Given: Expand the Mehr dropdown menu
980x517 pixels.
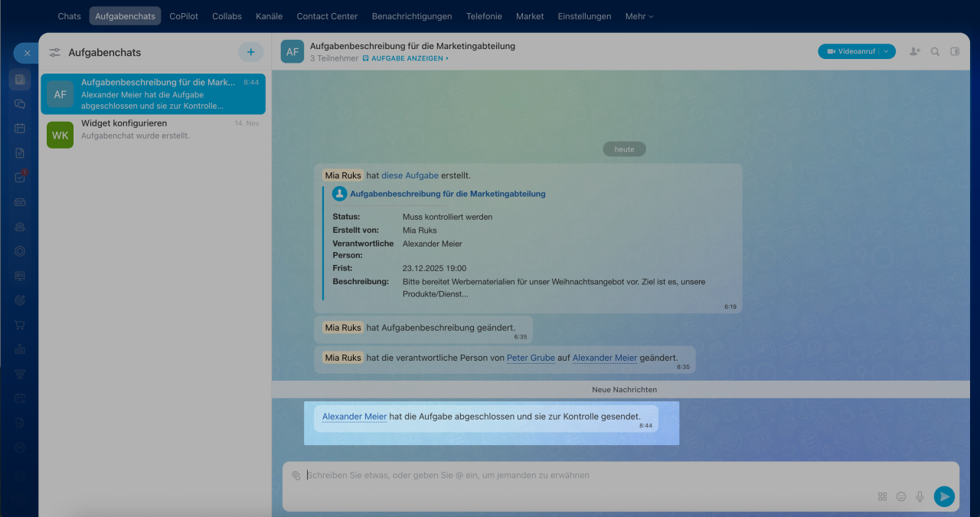Looking at the screenshot, I should [x=639, y=16].
